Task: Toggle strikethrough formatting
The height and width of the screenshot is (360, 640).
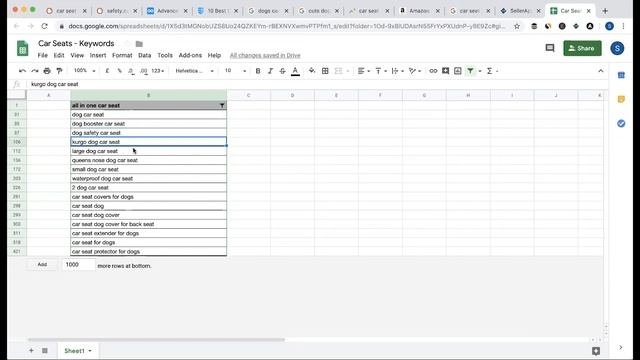Action: click(x=282, y=71)
